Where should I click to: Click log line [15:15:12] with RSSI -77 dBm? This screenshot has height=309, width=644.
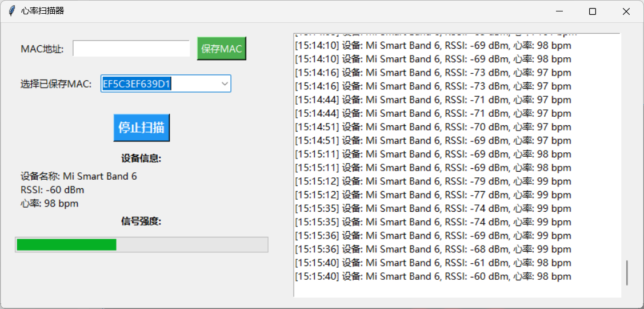click(433, 195)
